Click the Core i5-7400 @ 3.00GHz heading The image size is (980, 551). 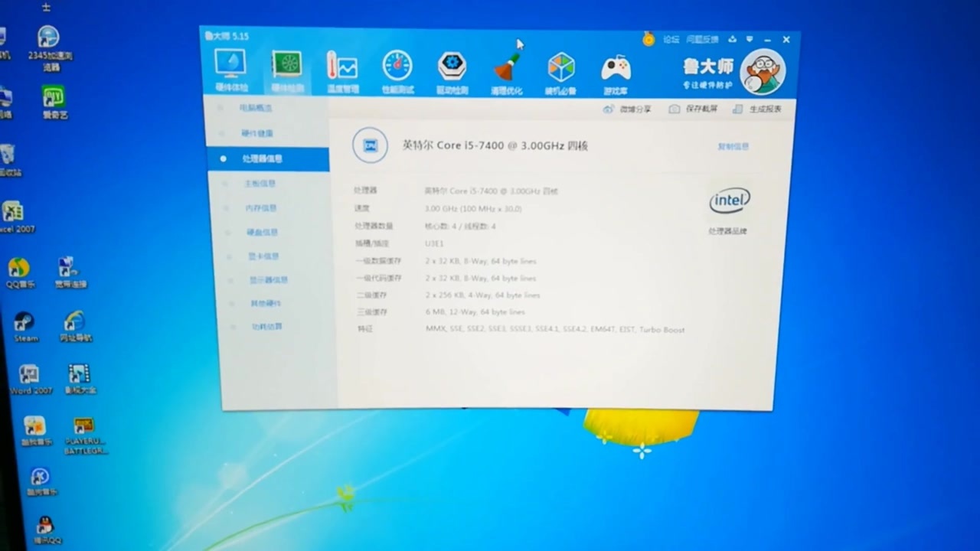click(495, 145)
